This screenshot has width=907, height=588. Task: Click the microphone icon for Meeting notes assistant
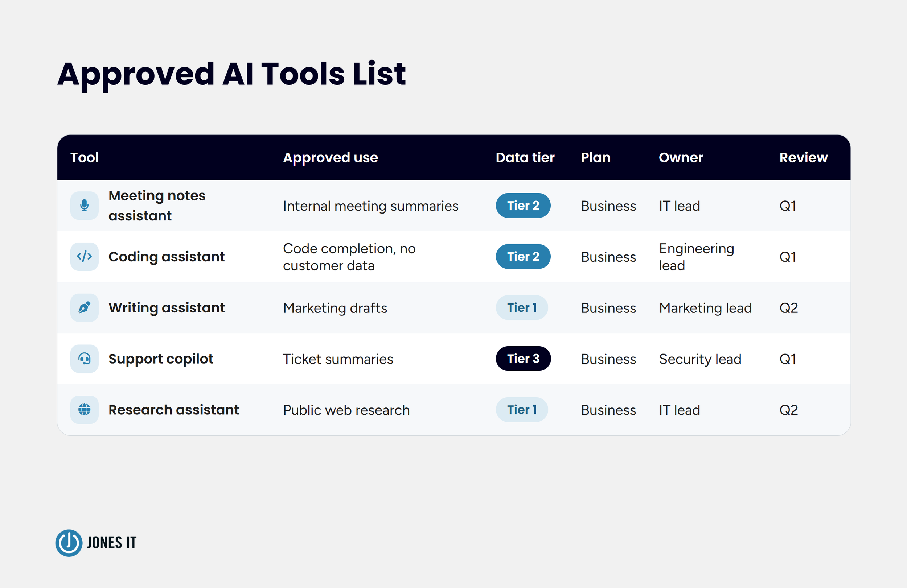84,206
